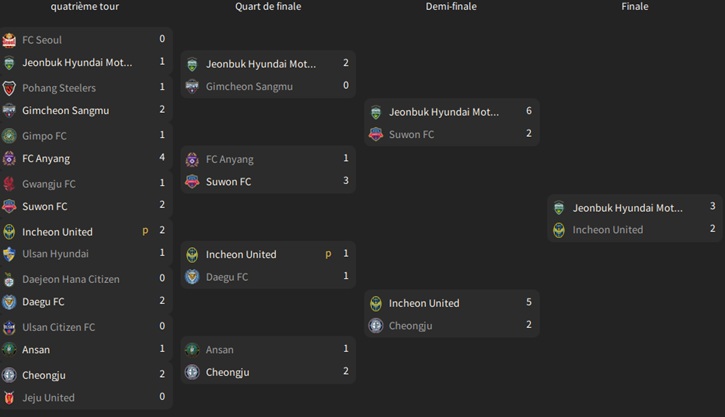Click Jeonbuk crest in the final match
The height and width of the screenshot is (417, 725).
[559, 208]
